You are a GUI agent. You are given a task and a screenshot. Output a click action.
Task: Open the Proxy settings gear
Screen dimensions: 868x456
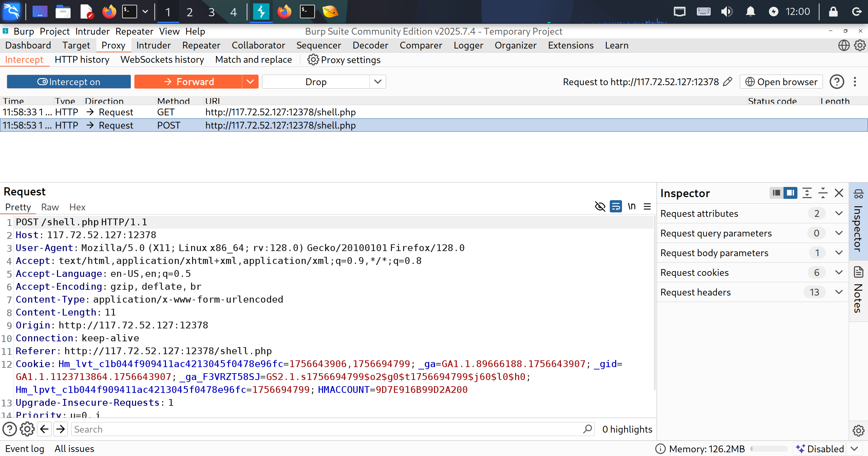(313, 60)
